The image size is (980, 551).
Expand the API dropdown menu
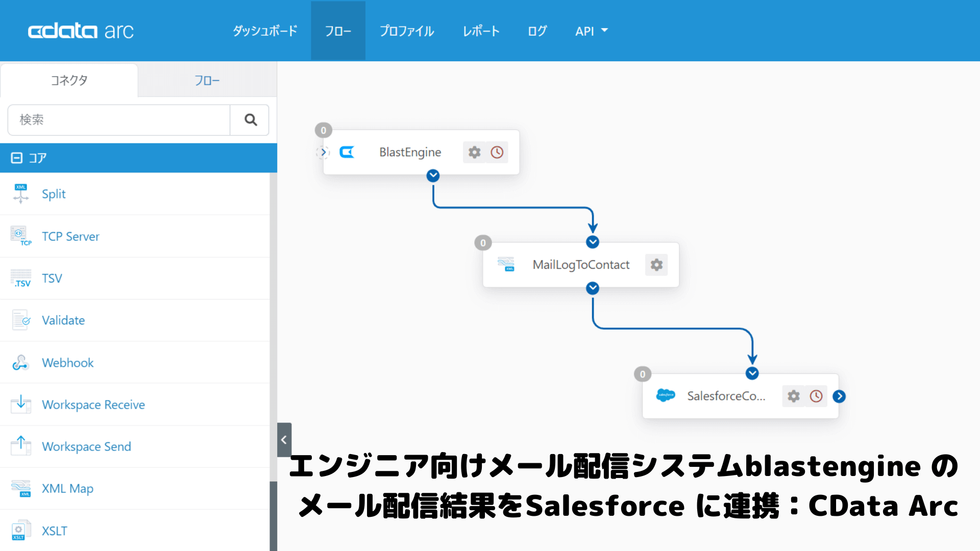(591, 31)
